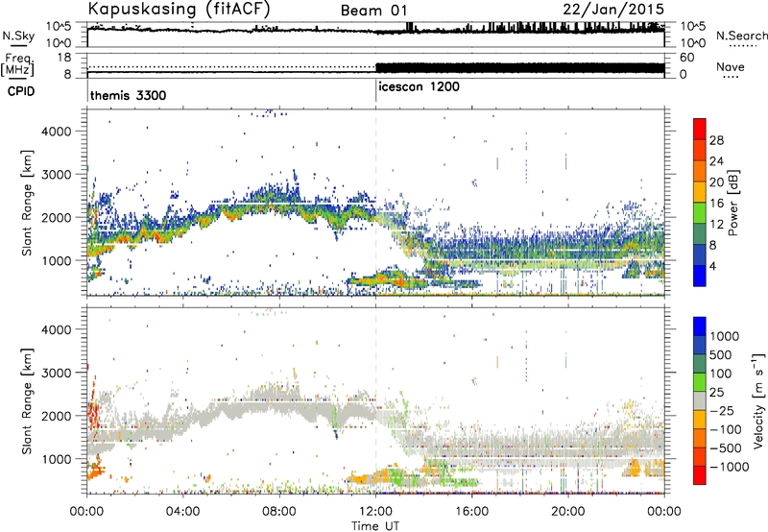Click the "themis 3300" CPID marker text
Screen dimensions: 768x532
129,95
